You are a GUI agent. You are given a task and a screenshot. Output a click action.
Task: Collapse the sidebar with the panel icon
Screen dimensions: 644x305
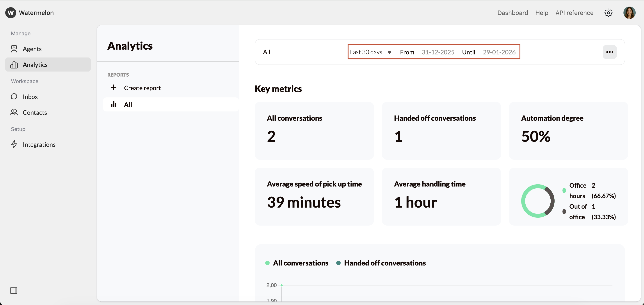click(14, 291)
